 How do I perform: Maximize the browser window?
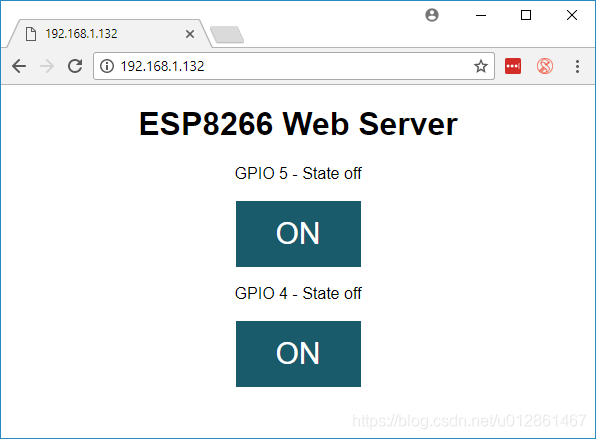(526, 15)
